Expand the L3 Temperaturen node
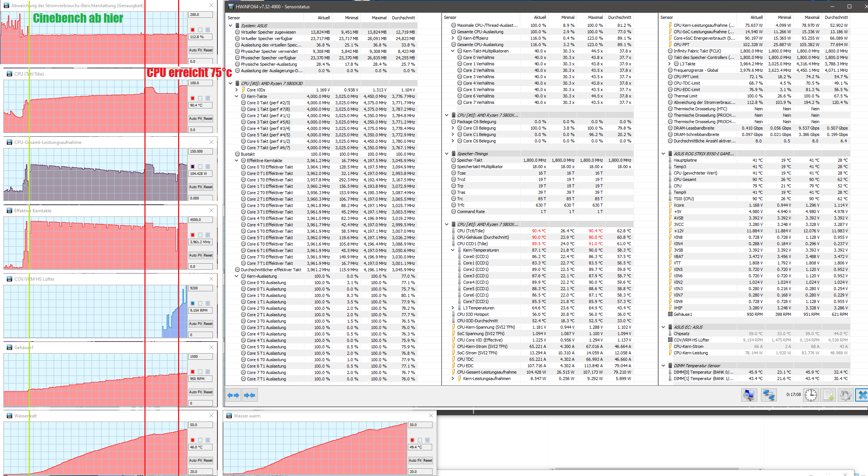 tap(453, 308)
